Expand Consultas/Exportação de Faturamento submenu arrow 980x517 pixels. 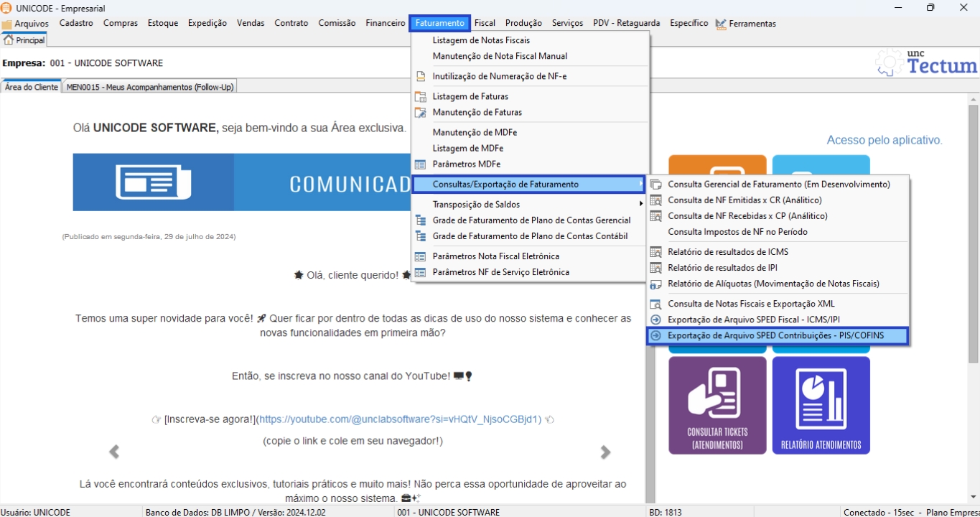click(640, 185)
